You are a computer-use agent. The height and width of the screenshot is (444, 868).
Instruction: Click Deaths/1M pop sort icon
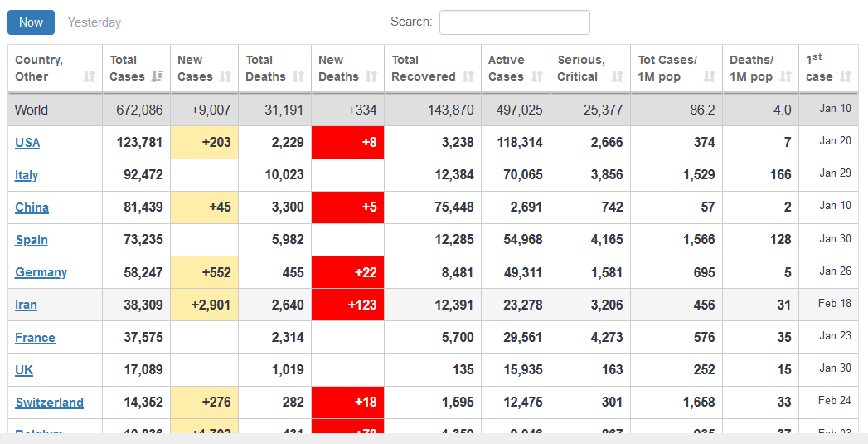pyautogui.click(x=785, y=76)
